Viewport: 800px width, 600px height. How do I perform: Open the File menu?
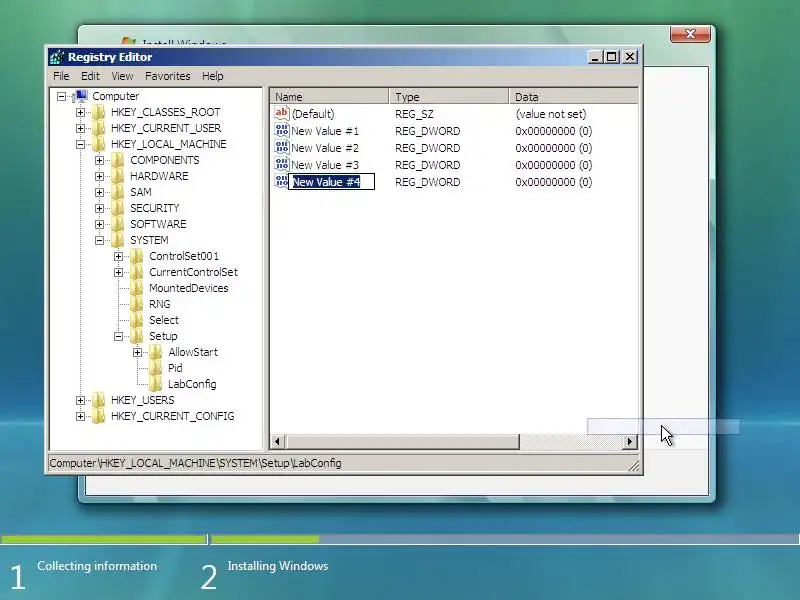61,76
